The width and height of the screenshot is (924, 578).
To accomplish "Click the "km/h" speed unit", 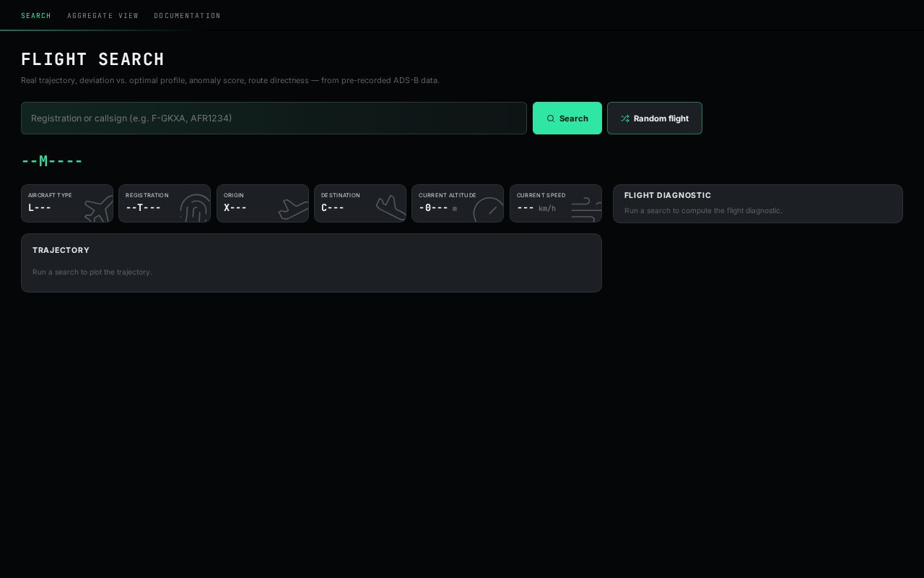I will click(x=547, y=209).
